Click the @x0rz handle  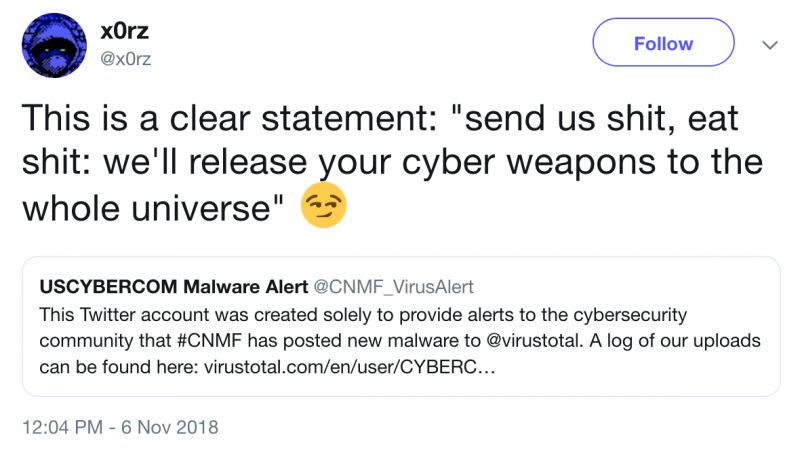point(126,58)
